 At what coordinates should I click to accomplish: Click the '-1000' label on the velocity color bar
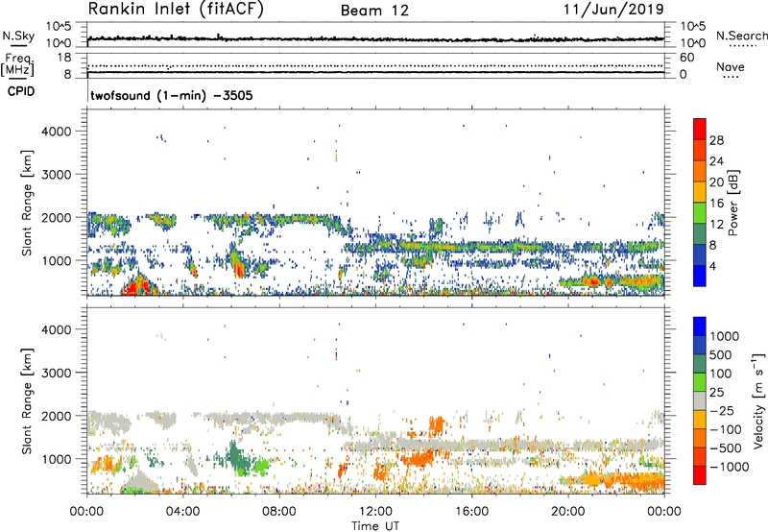729,467
